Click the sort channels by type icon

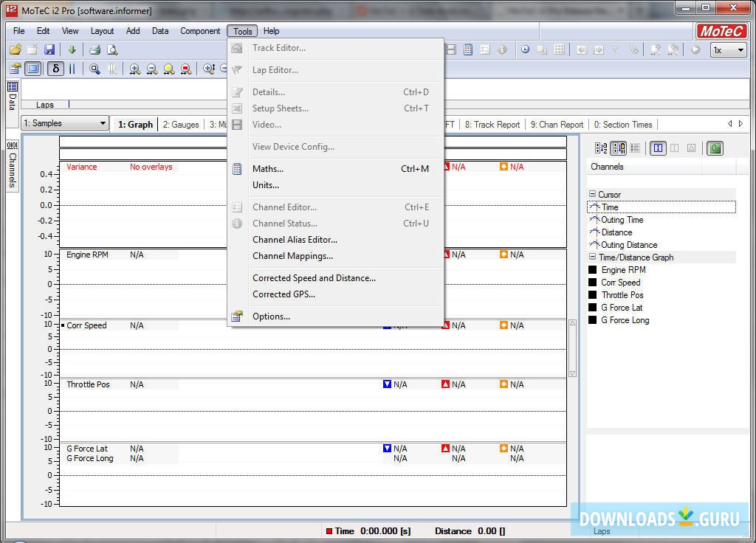(619, 148)
